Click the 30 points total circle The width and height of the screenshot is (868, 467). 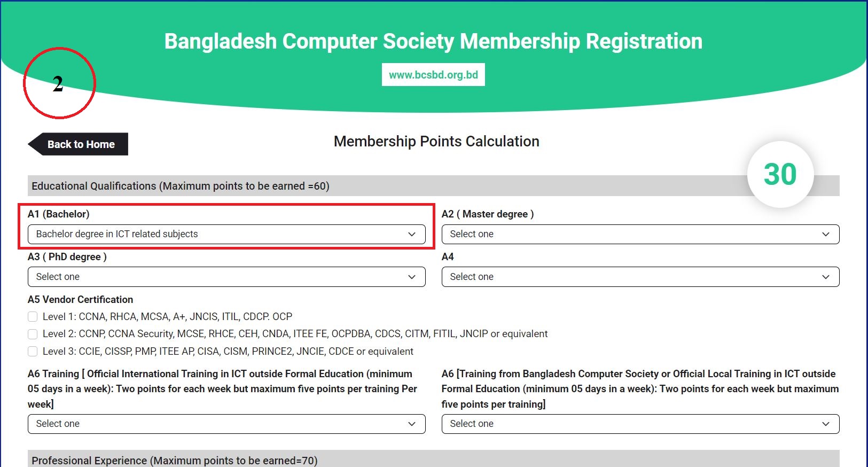point(780,174)
